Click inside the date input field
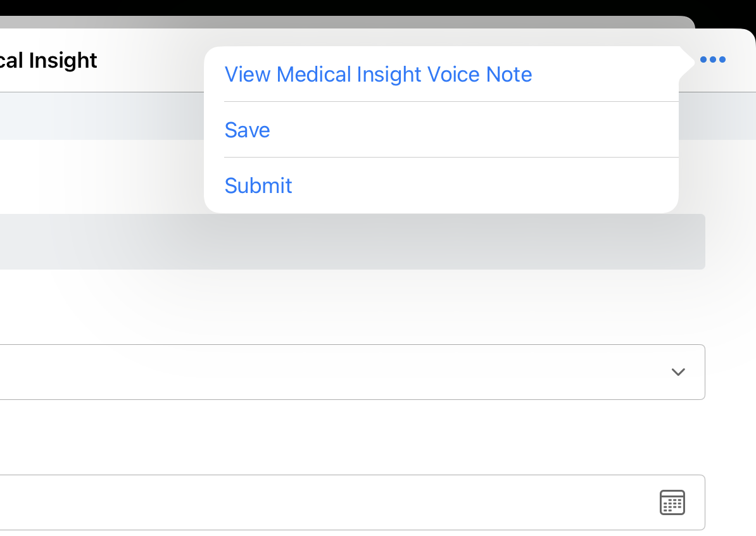756x536 pixels. coord(317,502)
